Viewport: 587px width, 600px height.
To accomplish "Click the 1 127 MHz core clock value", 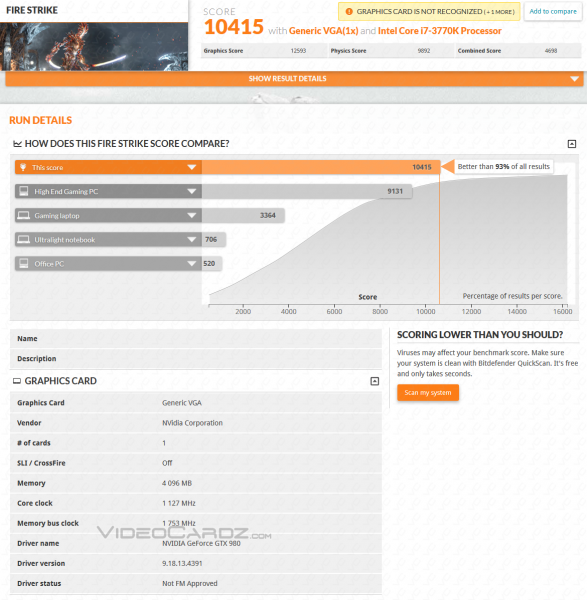I will tap(179, 503).
